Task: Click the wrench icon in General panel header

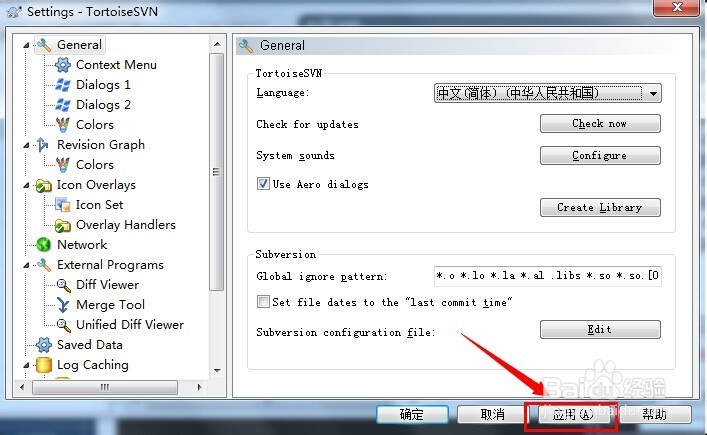Action: tap(246, 46)
